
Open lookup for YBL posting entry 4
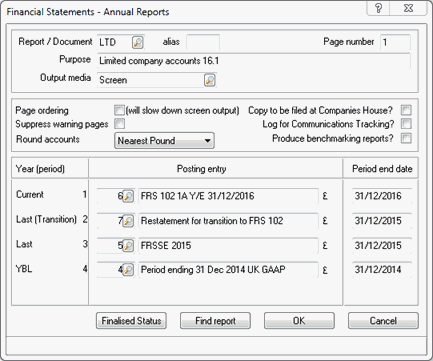128,270
